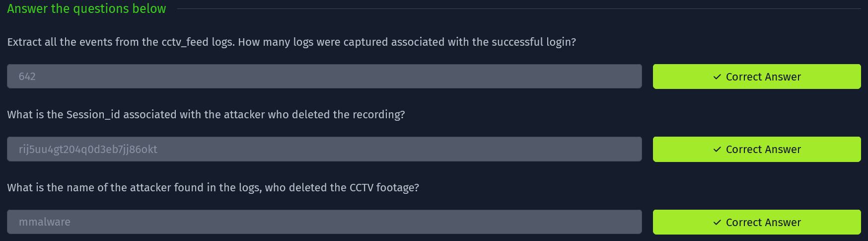Click the session ID text in the second field
This screenshot has height=241, width=868.
coord(88,150)
